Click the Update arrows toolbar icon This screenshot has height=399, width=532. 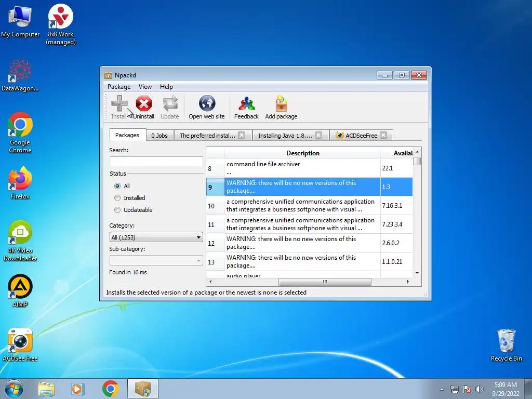click(170, 103)
